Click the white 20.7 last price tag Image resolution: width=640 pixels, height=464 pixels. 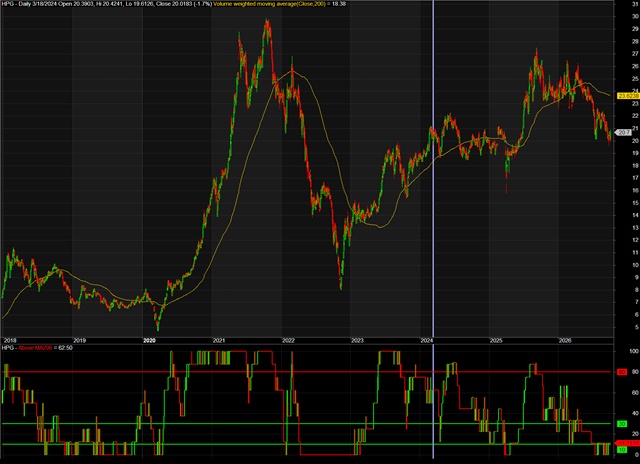[623, 132]
